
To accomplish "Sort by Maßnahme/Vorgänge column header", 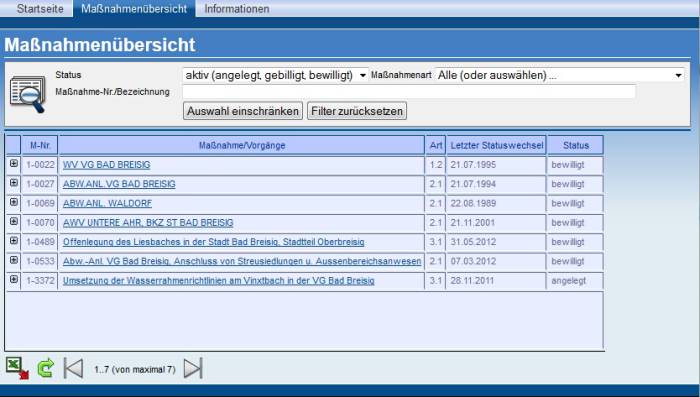I will [242, 145].
